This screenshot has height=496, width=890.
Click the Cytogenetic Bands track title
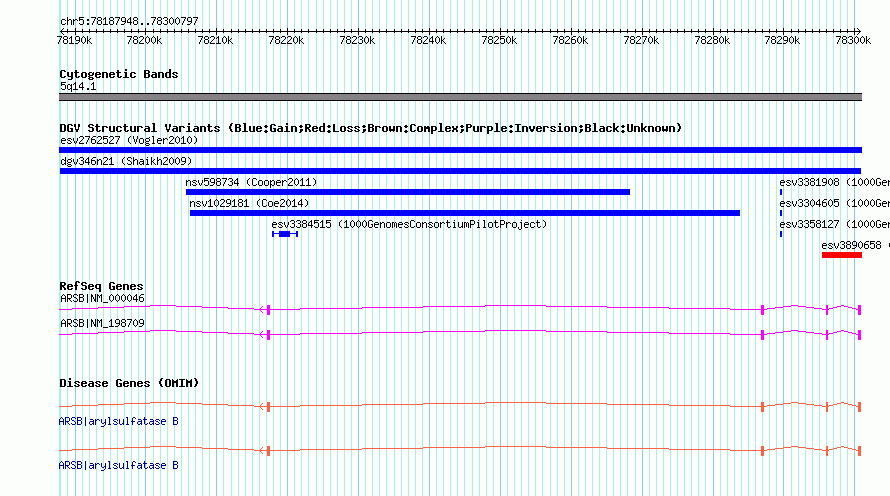[119, 74]
